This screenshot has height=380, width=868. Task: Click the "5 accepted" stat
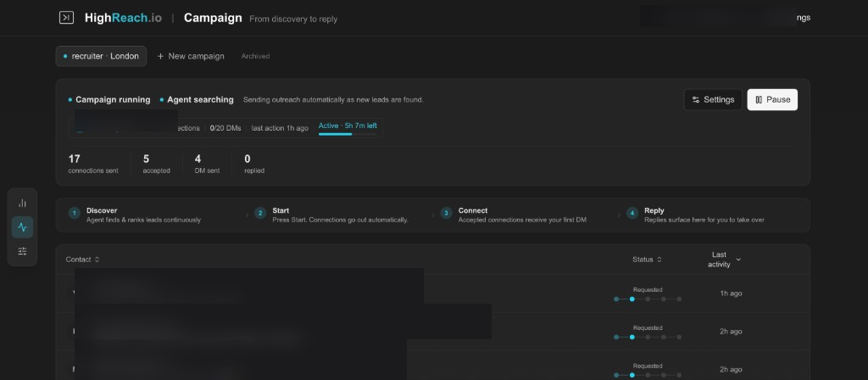point(156,164)
